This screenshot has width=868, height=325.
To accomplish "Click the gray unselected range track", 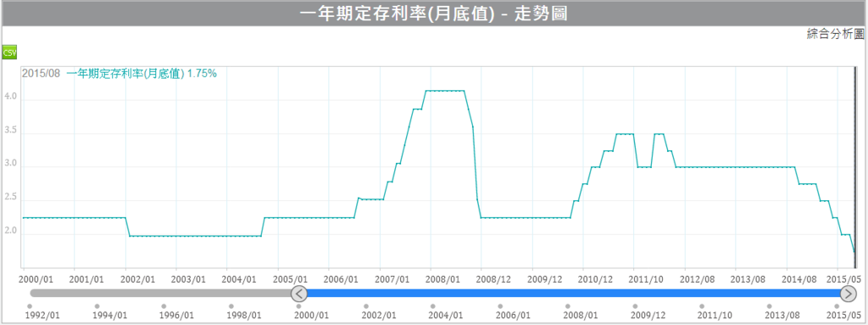I will point(161,294).
